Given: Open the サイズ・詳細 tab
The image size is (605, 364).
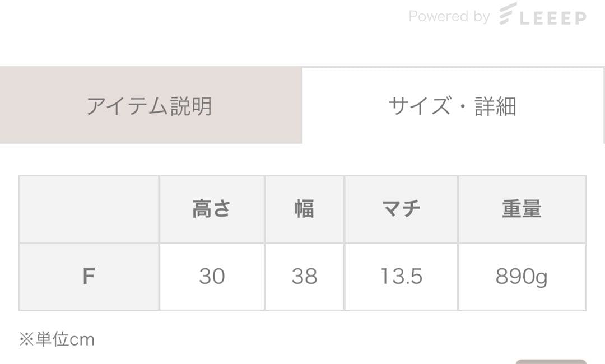Looking at the screenshot, I should tap(454, 106).
